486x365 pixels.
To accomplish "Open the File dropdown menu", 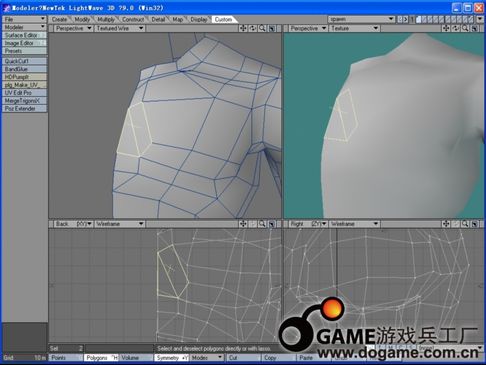I will point(24,19).
